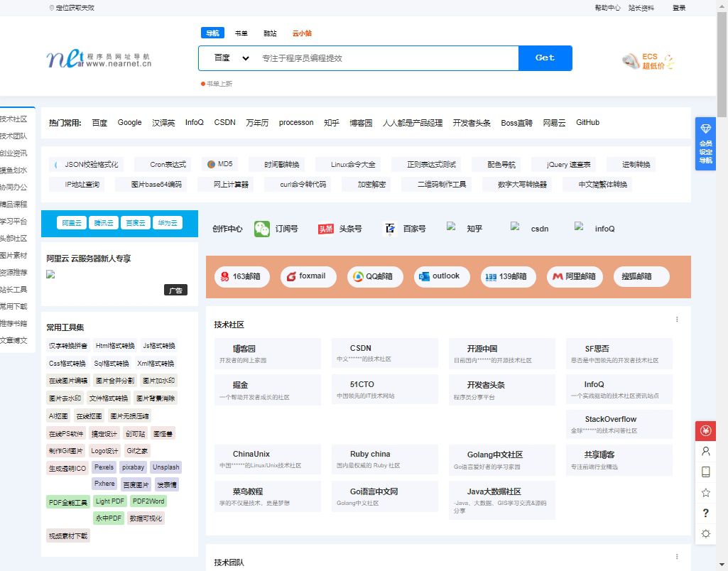Viewport: 728px width, 571px height.
Task: Open the 搜狐邮箱 mail shortcut
Action: coord(641,277)
